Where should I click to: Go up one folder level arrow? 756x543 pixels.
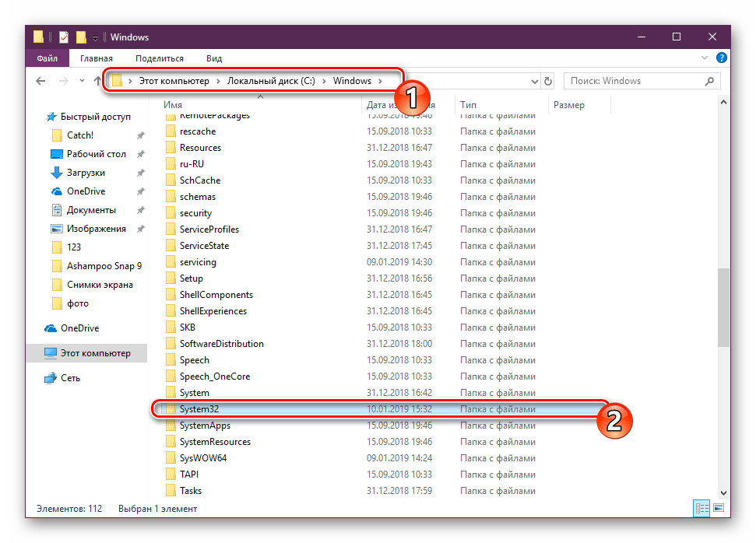pos(97,81)
